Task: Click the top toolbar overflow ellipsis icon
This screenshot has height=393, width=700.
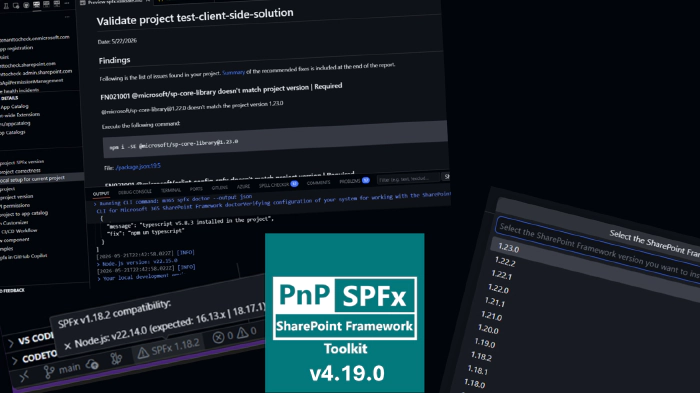Action: (67, 4)
